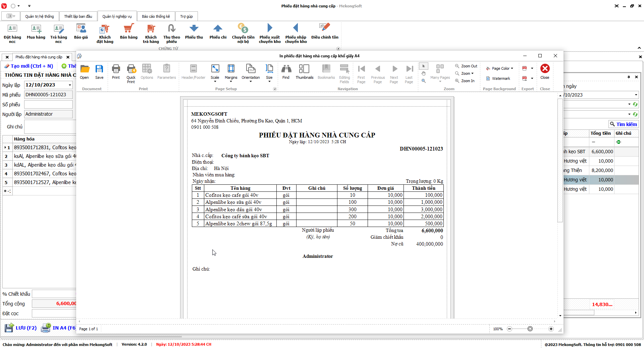Screen dimensions: 644x348
Task: Open the Page Color dropdown
Action: tap(499, 68)
